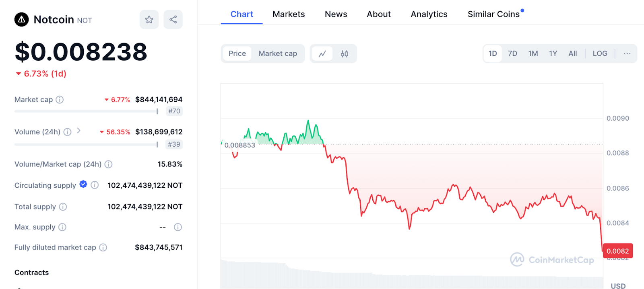This screenshot has height=289, width=644.
Task: Click the Notcoin logo icon
Action: [x=21, y=19]
